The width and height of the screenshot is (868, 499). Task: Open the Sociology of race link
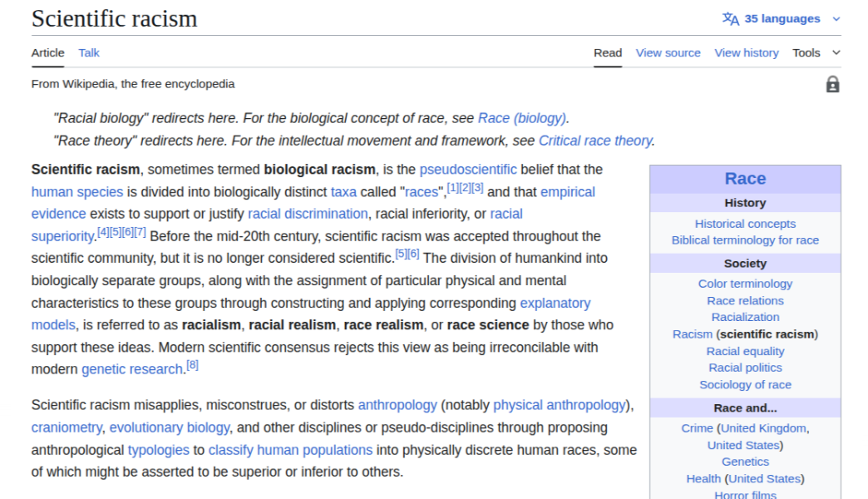click(x=745, y=384)
